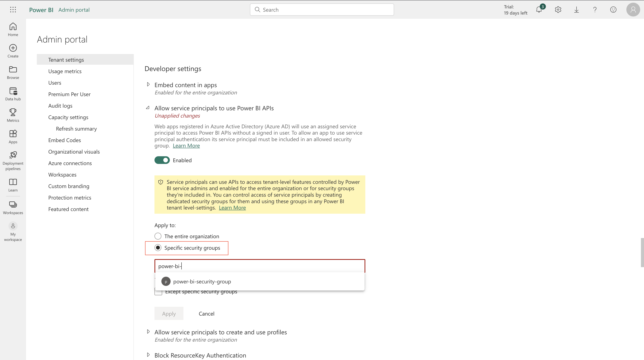Click Admin portal header breadcrumb
This screenshot has width=644, height=360.
point(74,10)
